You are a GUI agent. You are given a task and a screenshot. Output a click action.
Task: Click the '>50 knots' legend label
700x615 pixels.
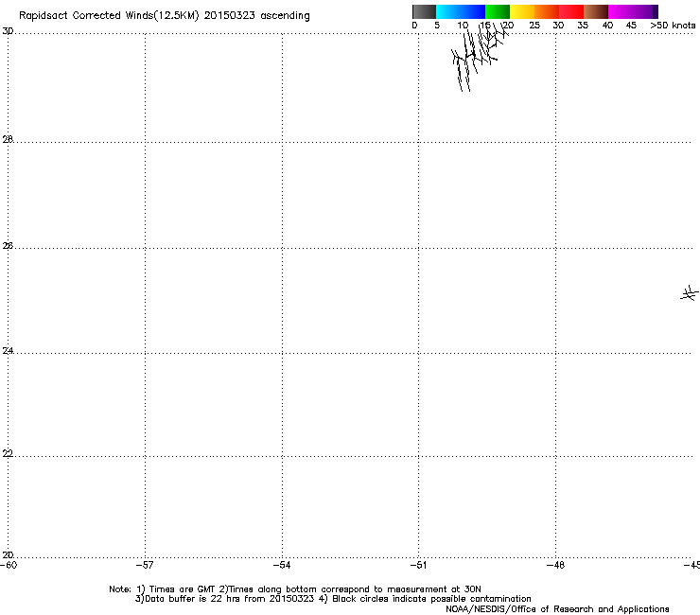pyautogui.click(x=673, y=26)
